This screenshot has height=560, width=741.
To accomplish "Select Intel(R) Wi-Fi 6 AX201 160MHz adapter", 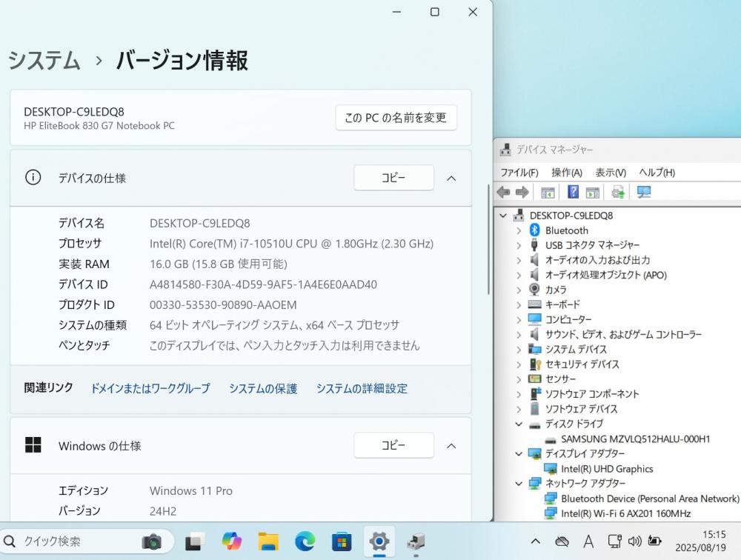I will [x=625, y=513].
